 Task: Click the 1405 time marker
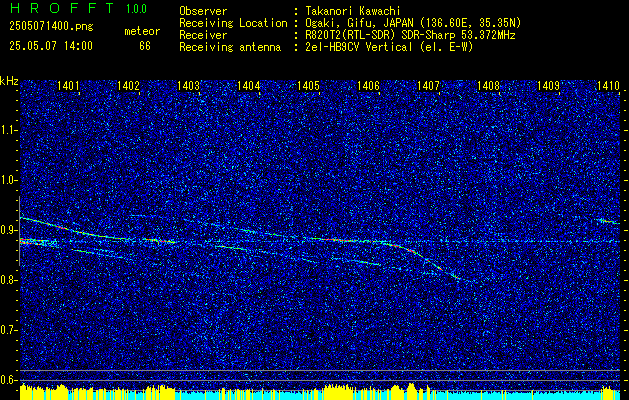click(308, 85)
